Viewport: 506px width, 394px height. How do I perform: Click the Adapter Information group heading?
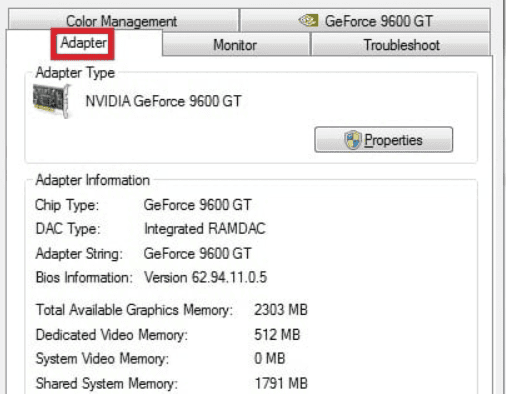point(93,180)
